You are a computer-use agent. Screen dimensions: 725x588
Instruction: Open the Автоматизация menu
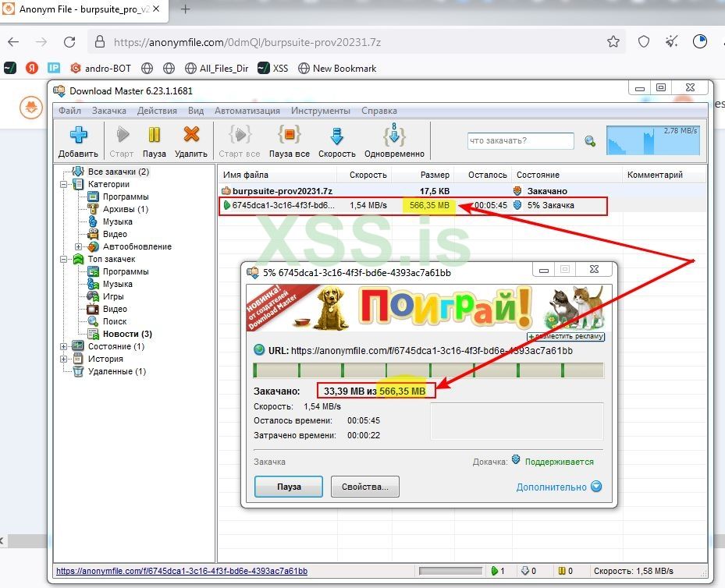tap(247, 111)
